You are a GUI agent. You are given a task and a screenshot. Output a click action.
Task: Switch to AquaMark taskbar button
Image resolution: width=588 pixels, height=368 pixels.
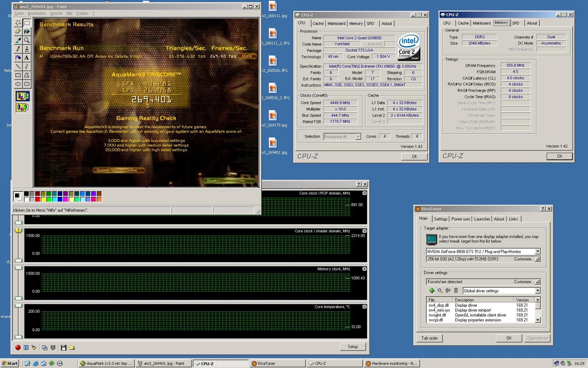(x=106, y=364)
